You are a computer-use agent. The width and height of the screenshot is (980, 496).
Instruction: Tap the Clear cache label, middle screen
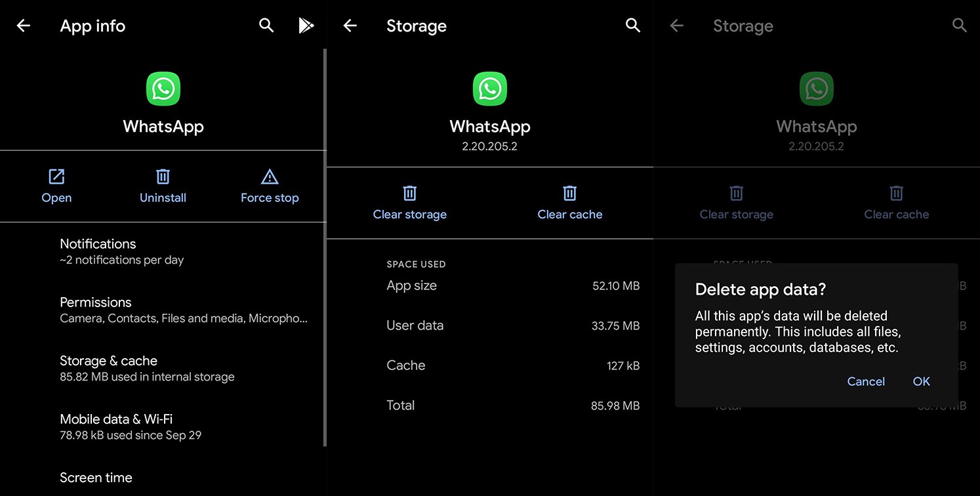[570, 215]
